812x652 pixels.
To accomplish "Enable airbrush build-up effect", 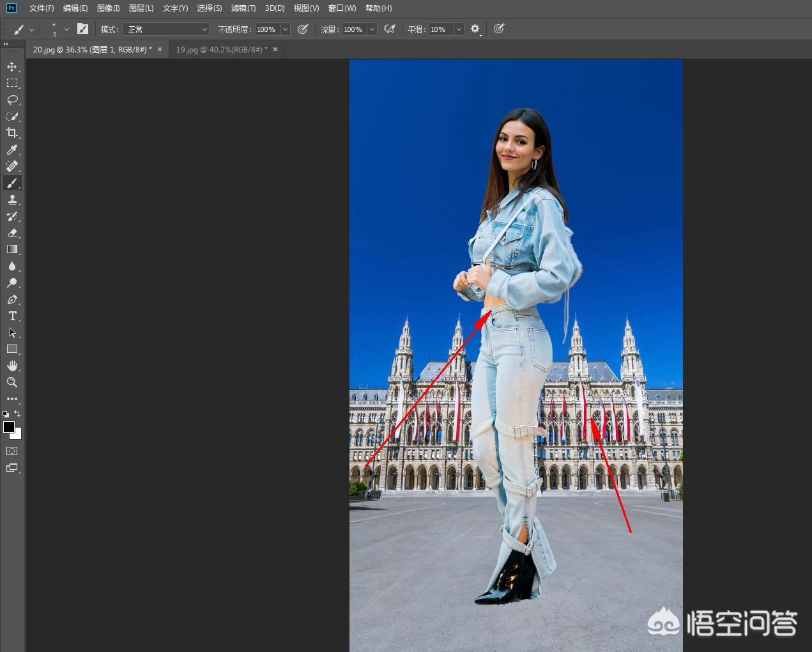I will click(x=390, y=29).
